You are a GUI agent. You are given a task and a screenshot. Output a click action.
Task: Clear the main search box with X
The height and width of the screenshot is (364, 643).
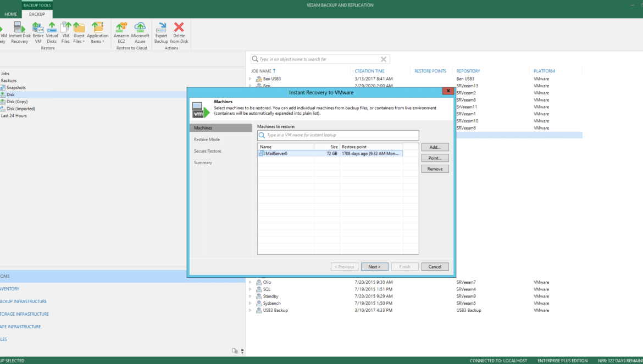[384, 59]
